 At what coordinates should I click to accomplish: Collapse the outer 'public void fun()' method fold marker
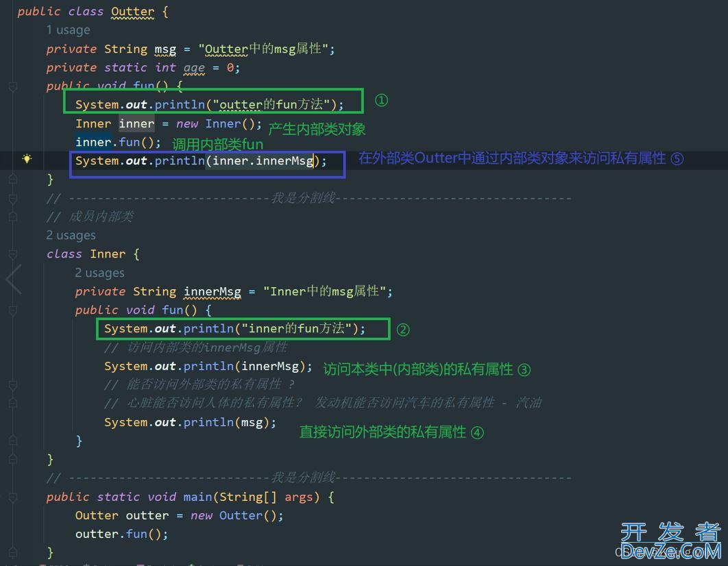(x=13, y=86)
